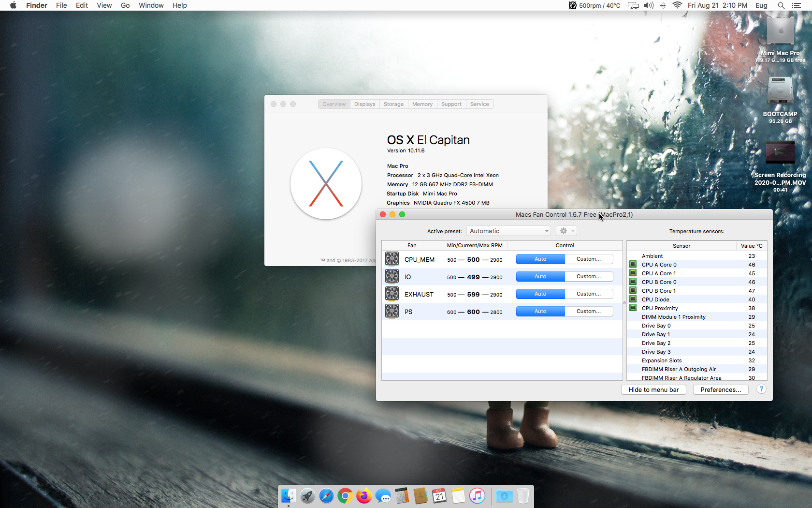Set CPU_MEM fan to Auto
The height and width of the screenshot is (508, 812).
coord(540,259)
